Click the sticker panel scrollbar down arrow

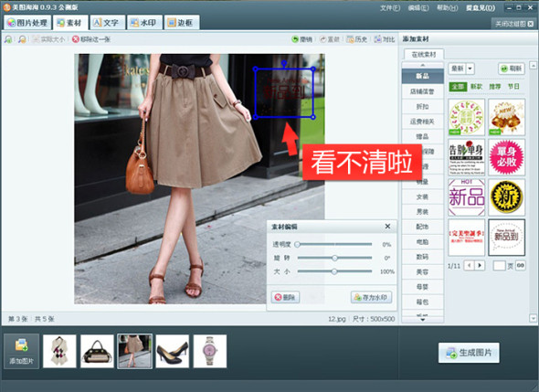coord(533,318)
